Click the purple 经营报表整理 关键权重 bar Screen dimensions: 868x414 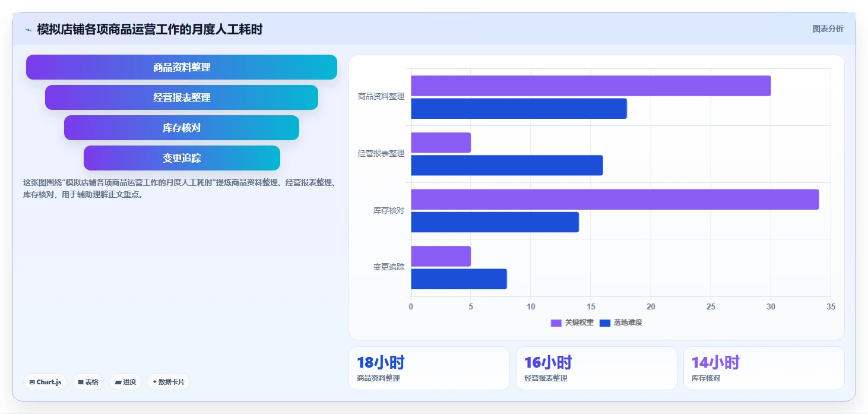[441, 143]
